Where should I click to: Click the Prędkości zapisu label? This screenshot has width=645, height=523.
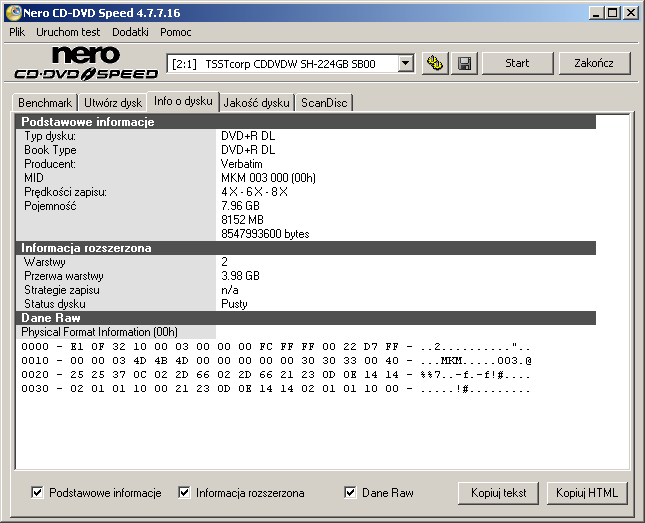pyautogui.click(x=65, y=192)
